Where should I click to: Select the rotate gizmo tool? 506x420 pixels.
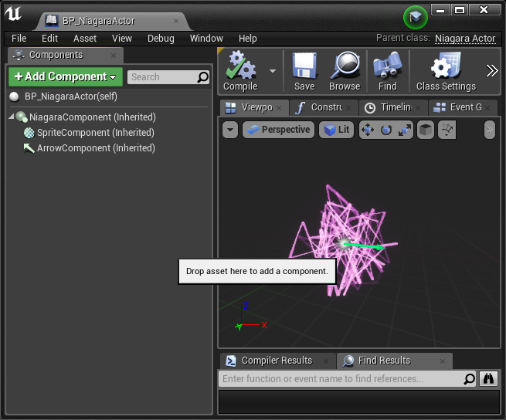386,130
